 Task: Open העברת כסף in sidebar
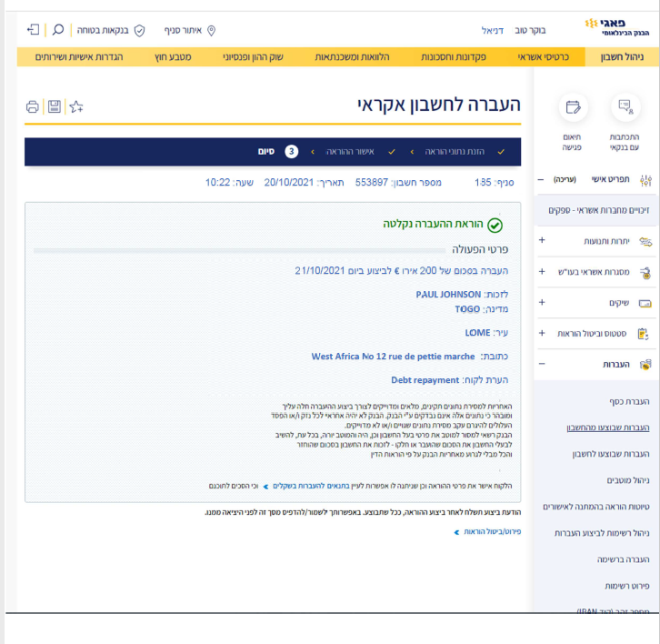click(x=629, y=401)
